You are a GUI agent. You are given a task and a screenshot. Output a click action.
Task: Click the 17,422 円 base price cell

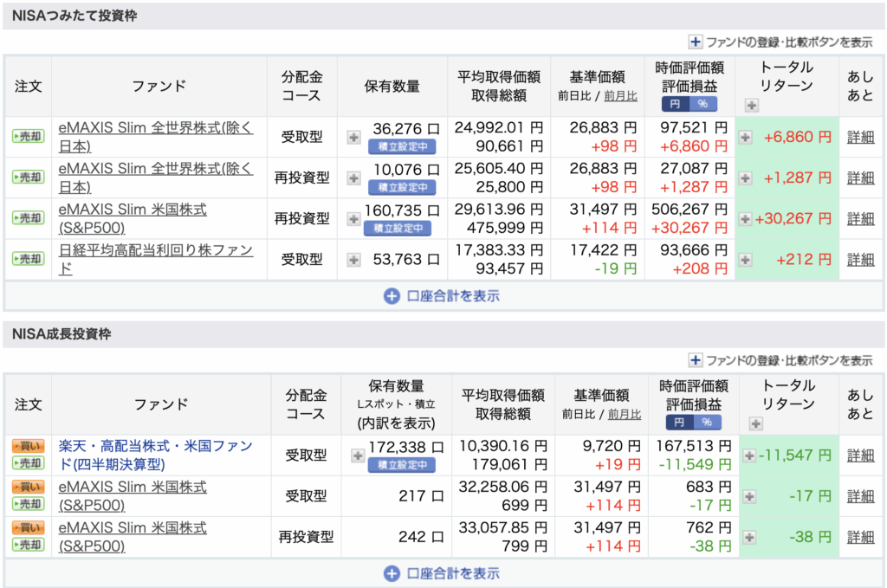click(603, 250)
